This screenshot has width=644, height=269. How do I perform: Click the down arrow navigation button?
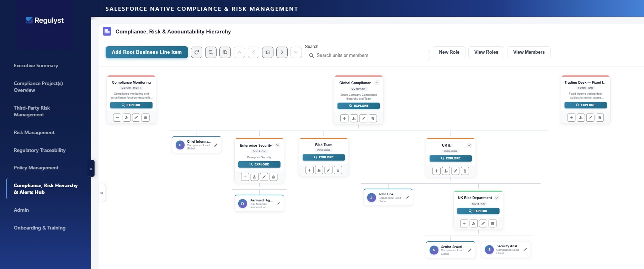(296, 52)
